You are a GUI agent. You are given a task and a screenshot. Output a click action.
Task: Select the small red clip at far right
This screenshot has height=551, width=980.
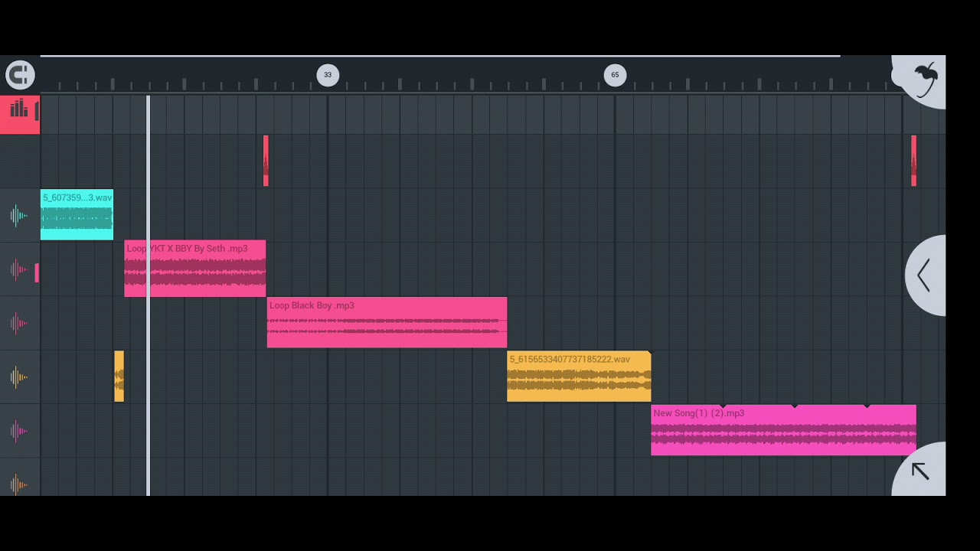(x=913, y=161)
